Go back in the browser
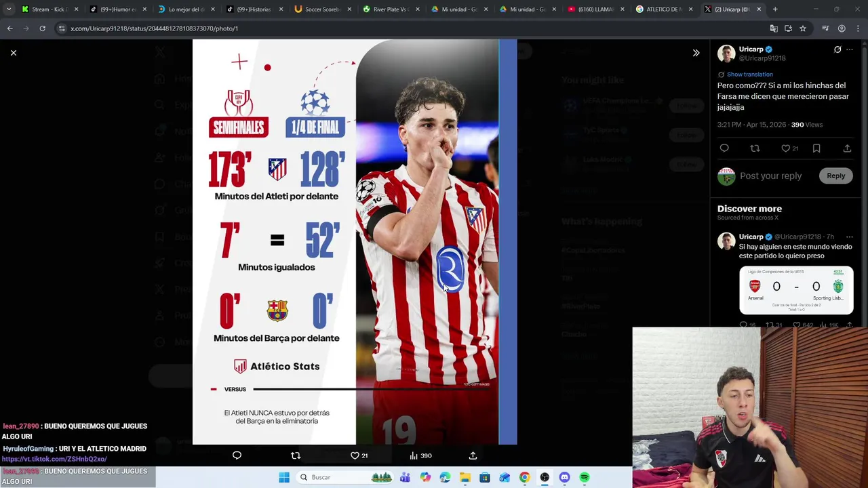 point(9,28)
